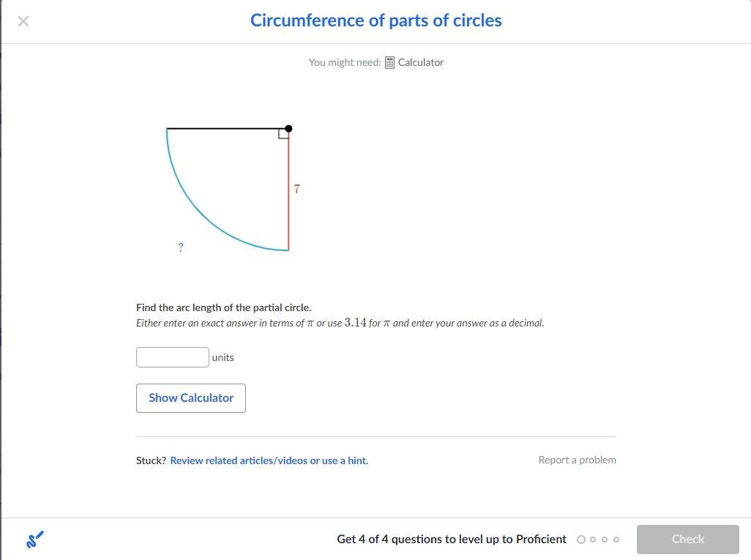This screenshot has width=751, height=560.
Task: Select the last progress circle indicator
Action: click(x=616, y=540)
